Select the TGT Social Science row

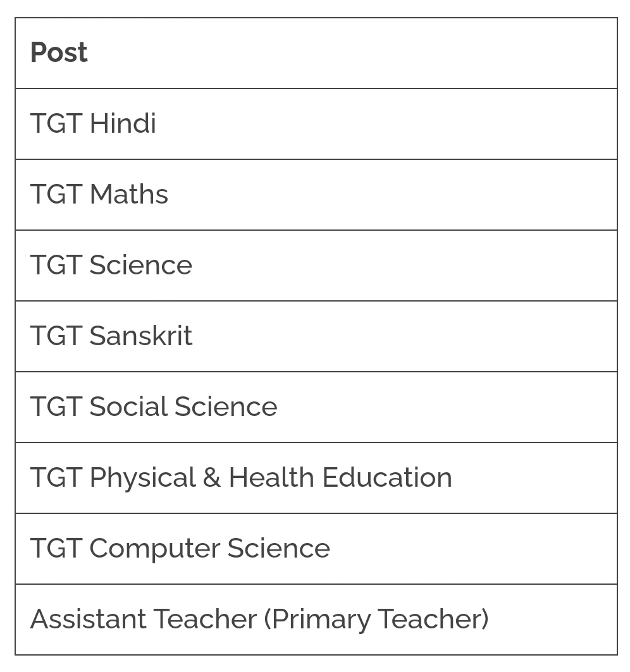tap(316, 406)
